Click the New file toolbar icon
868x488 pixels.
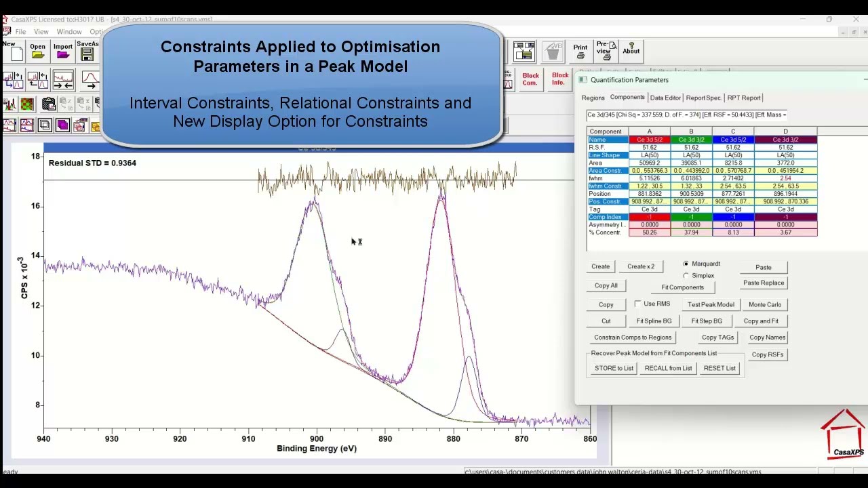pos(14,52)
